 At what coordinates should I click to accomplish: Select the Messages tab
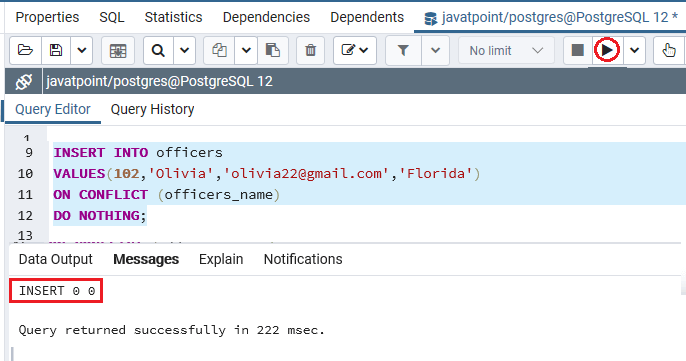click(x=146, y=259)
